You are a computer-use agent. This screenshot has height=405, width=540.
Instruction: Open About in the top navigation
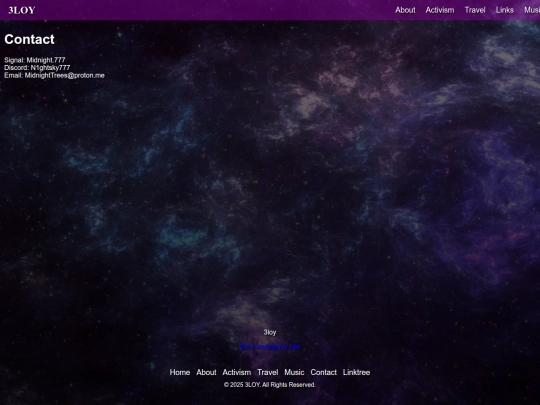(x=405, y=10)
